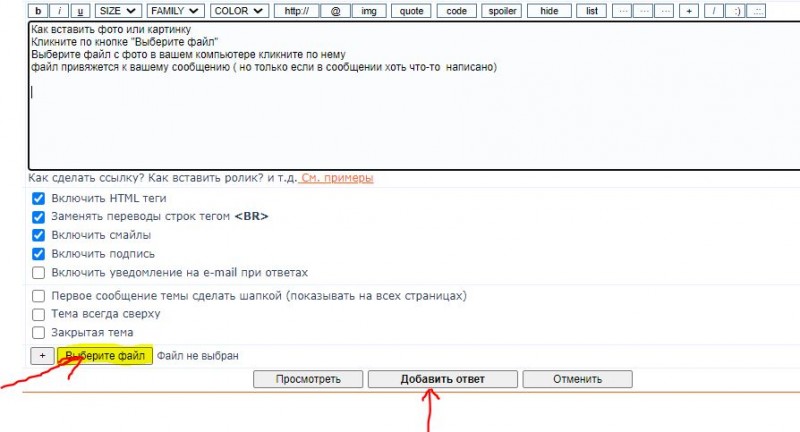800x432 pixels.
Task: Insert a spoiler tag from the toolbar
Action: pyautogui.click(x=503, y=11)
